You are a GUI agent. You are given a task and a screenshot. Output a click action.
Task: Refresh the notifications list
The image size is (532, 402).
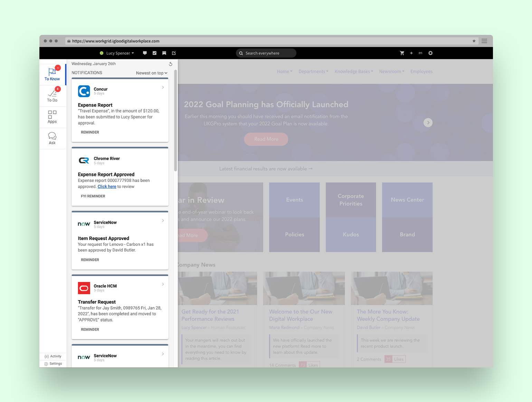click(x=170, y=64)
